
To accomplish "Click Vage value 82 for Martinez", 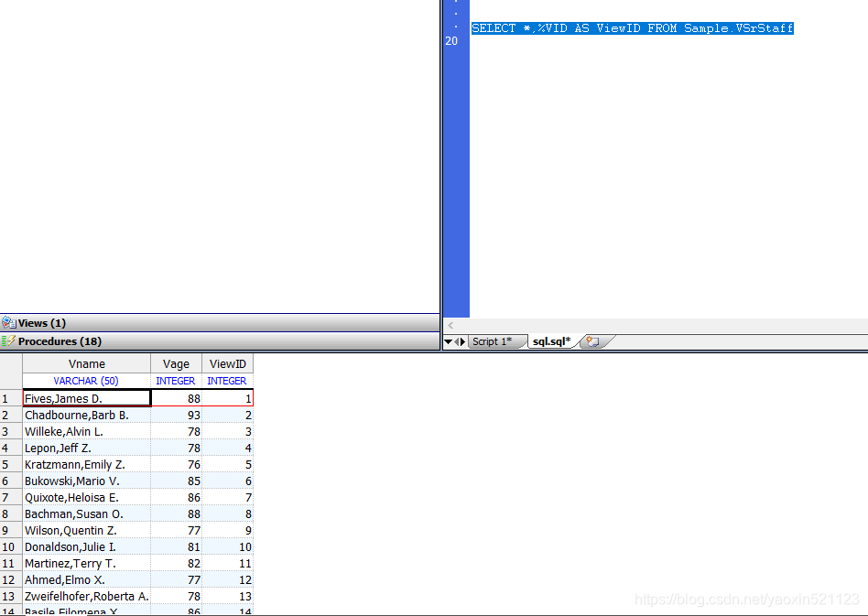I will tap(177, 564).
